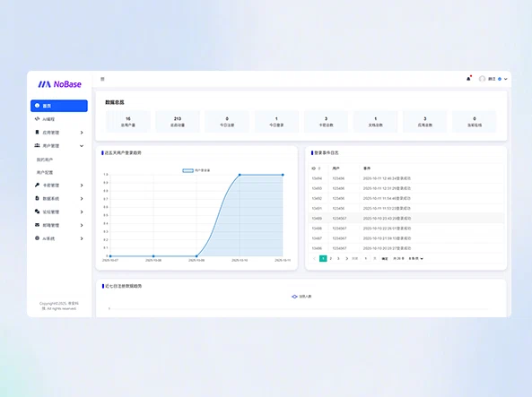The image size is (532, 397).
Task: Open the user account dropdown arrow
Action: tap(506, 79)
